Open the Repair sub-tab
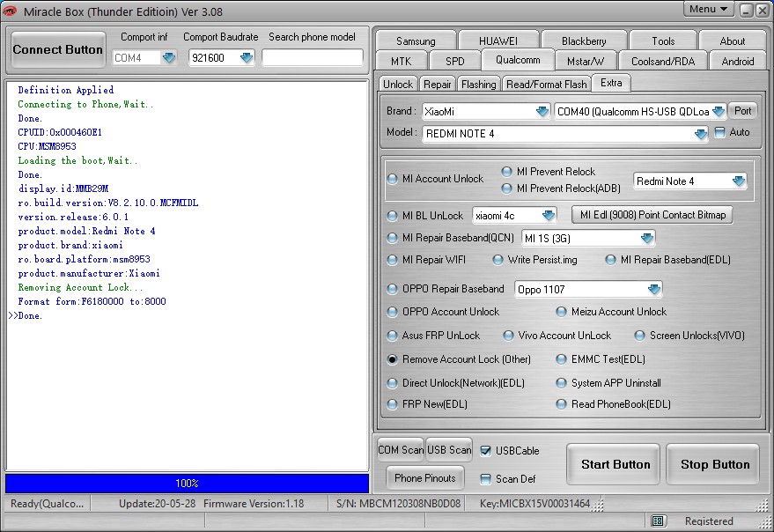Viewport: 774px width, 532px height. (438, 85)
